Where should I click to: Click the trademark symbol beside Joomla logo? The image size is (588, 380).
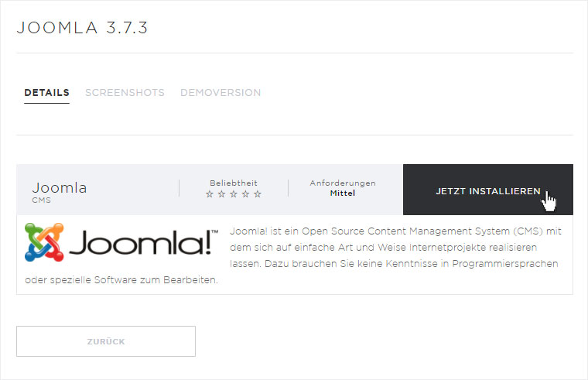(x=215, y=232)
